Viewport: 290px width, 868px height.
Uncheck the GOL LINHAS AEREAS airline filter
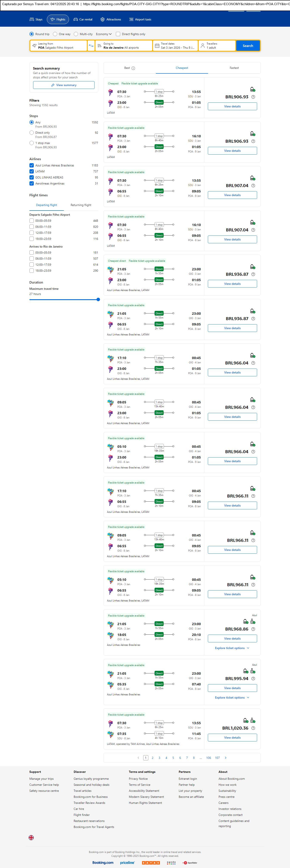pyautogui.click(x=32, y=178)
